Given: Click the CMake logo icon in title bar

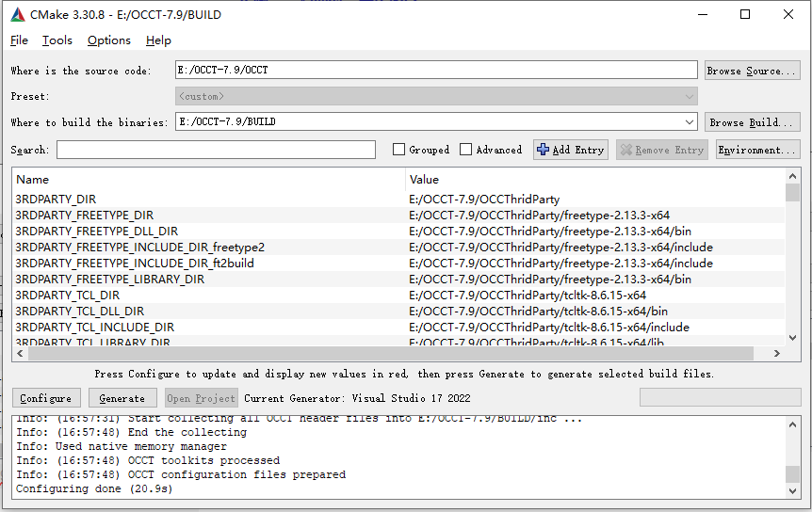Looking at the screenshot, I should pyautogui.click(x=18, y=14).
